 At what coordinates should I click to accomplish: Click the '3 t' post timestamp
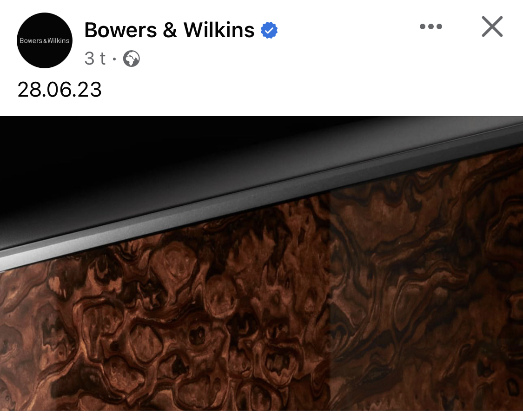pos(95,59)
